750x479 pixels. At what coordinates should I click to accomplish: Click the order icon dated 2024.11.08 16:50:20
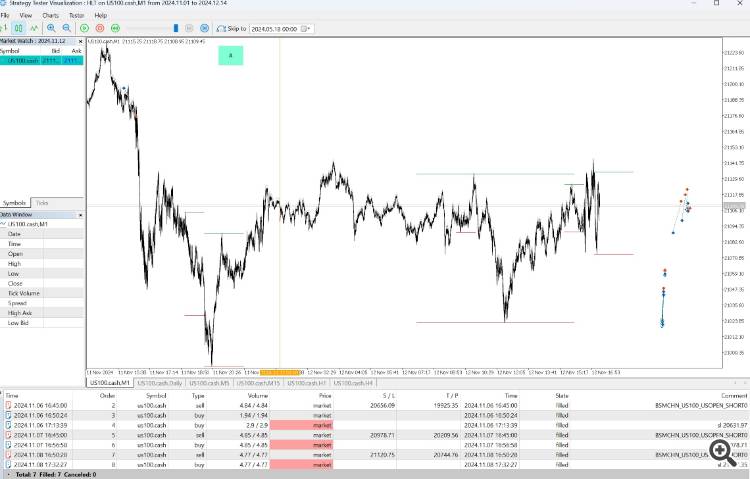(x=8, y=455)
